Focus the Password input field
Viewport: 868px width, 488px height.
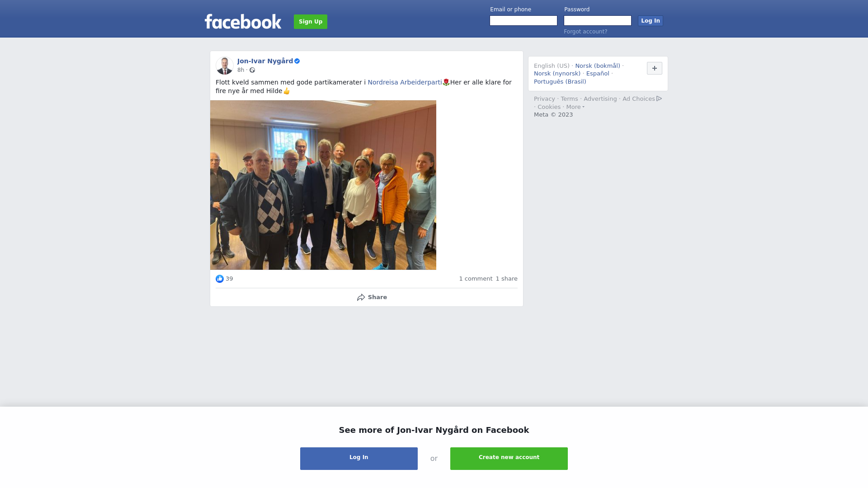point(598,21)
